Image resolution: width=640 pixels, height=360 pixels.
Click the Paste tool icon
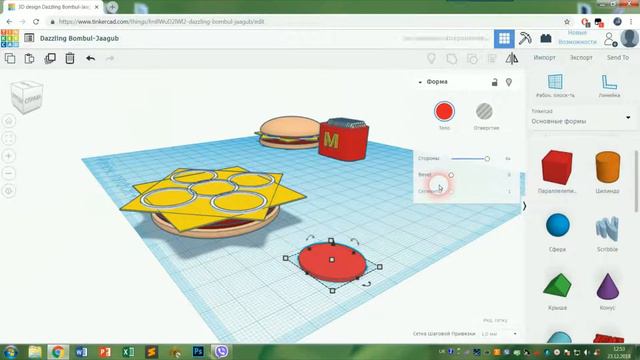click(29, 58)
